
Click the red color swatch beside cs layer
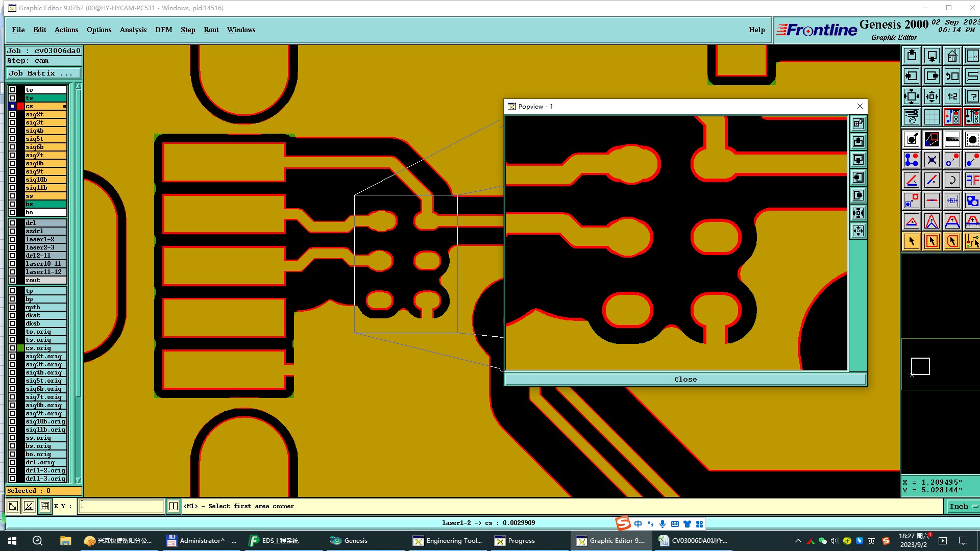click(20, 106)
